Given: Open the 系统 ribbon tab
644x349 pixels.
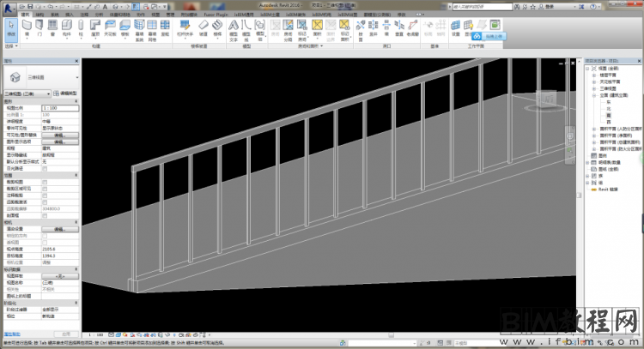Looking at the screenshot, I should pos(55,15).
